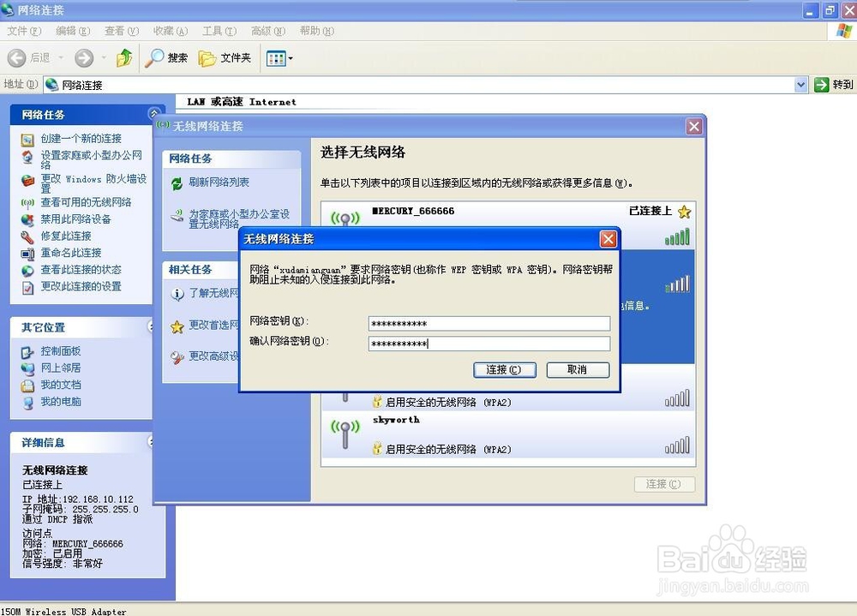Click 创建一个新的连接 link
Image resolution: width=857 pixels, height=616 pixels.
[x=81, y=139]
